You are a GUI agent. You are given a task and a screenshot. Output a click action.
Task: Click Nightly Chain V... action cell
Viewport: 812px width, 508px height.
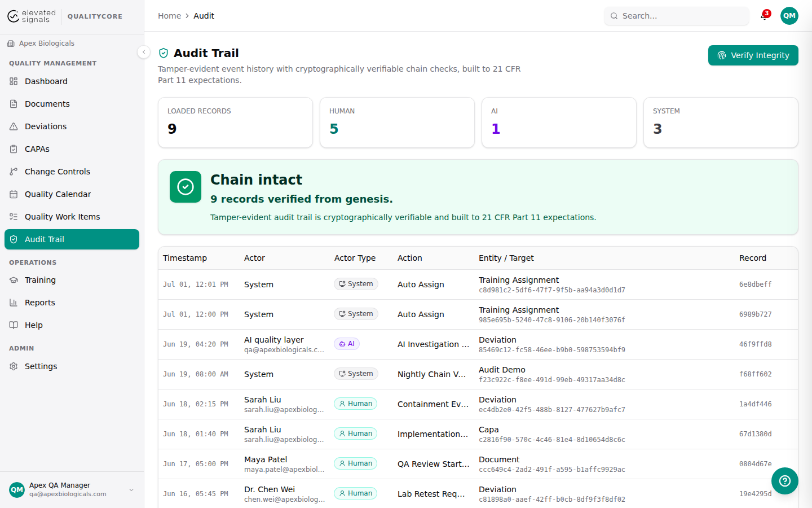(431, 374)
